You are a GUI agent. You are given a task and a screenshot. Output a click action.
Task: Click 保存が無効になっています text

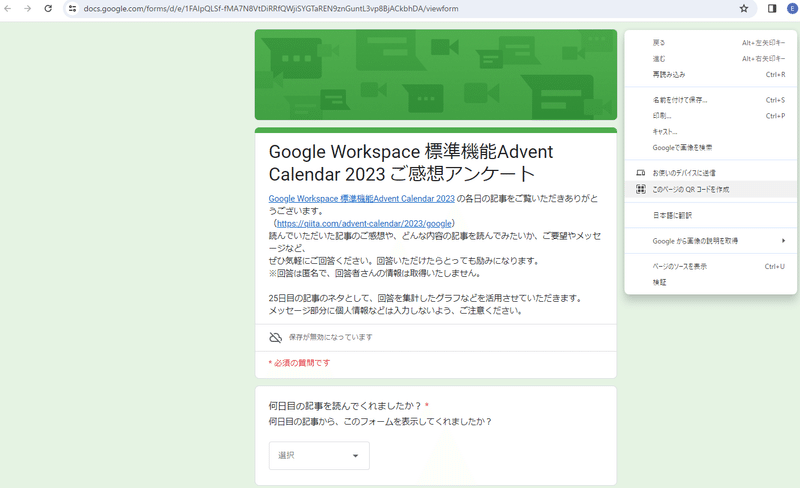(x=331, y=337)
